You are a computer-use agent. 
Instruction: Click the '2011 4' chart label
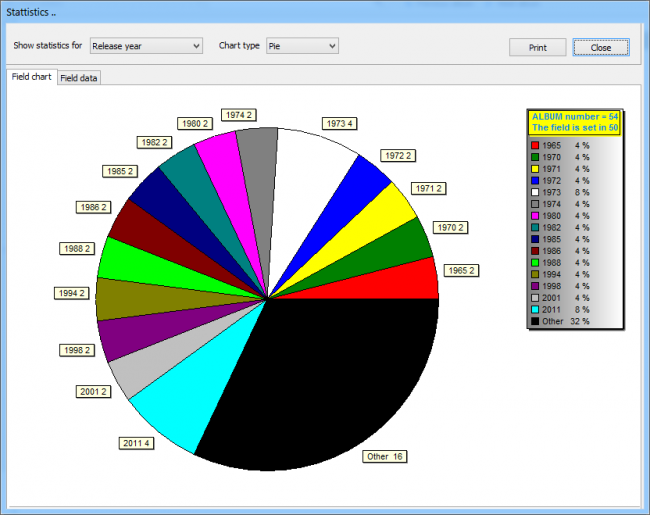pos(136,443)
